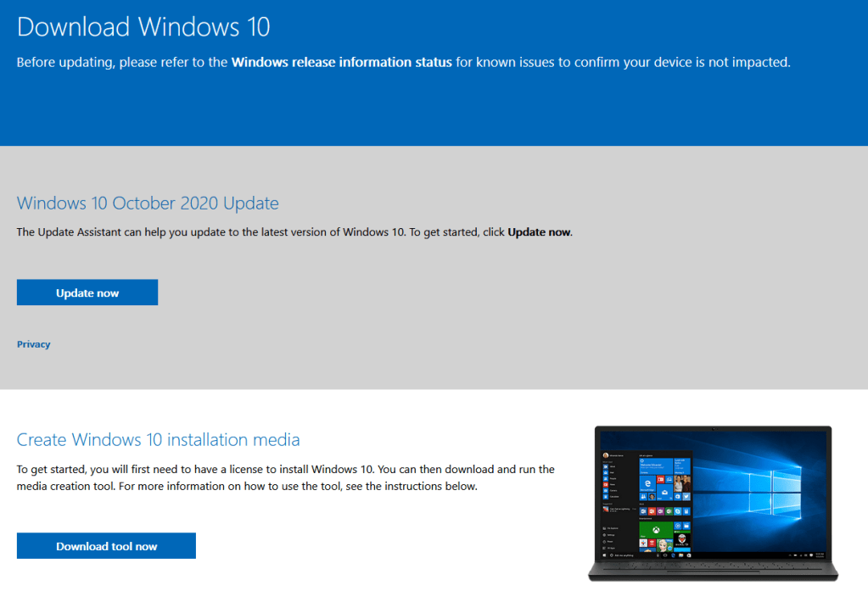Open the Privacy link
The image size is (868, 591).
click(x=33, y=343)
